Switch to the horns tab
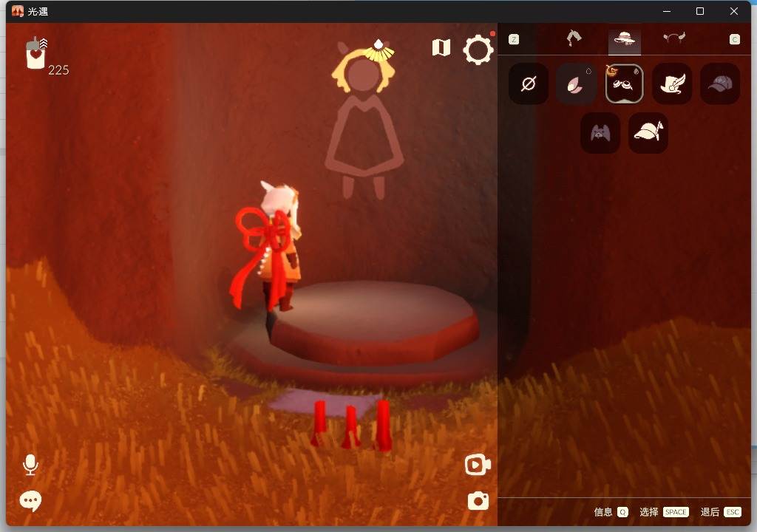Image resolution: width=757 pixels, height=532 pixels. pos(674,38)
